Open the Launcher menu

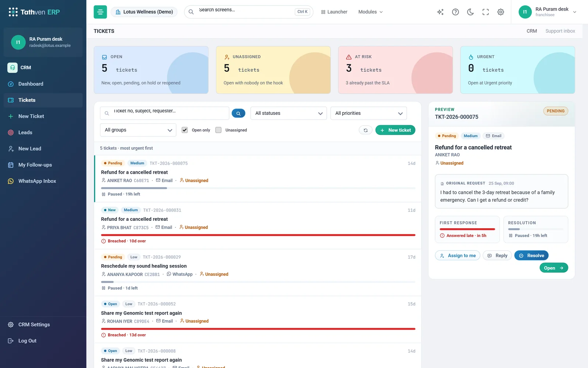(x=334, y=12)
